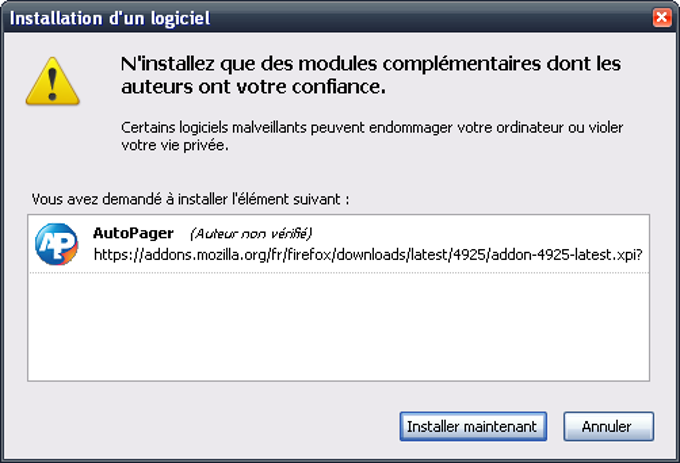Click the Vous avez demandé à installer label

point(190,199)
